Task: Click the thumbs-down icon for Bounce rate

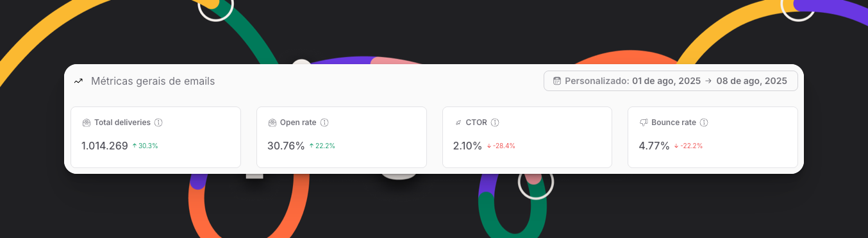Action: click(x=644, y=123)
